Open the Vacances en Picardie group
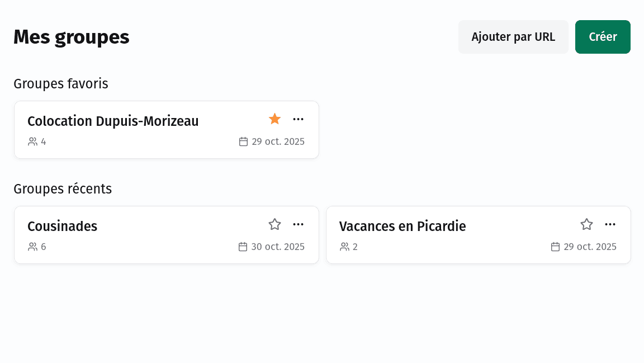The height and width of the screenshot is (363, 644). [402, 227]
